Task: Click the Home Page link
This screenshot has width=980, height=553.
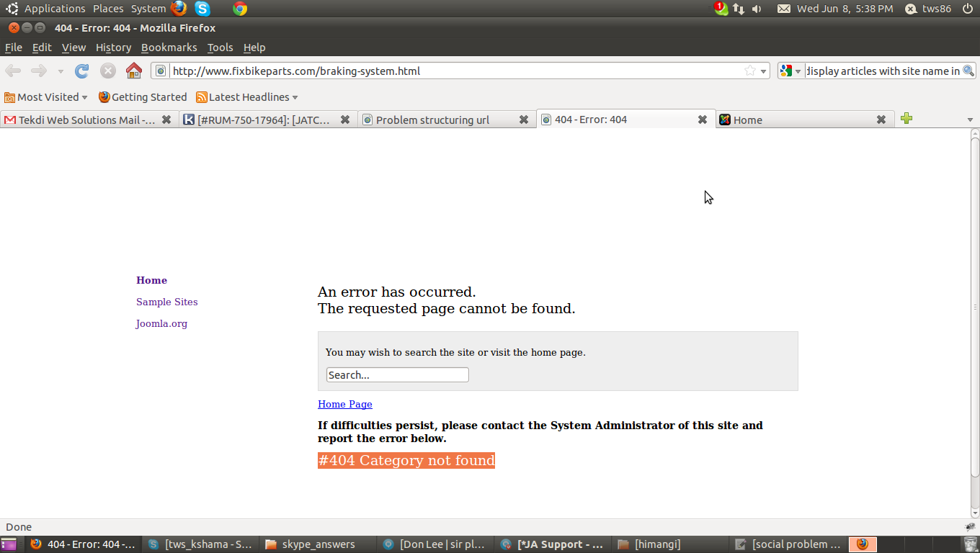Action: (x=344, y=404)
